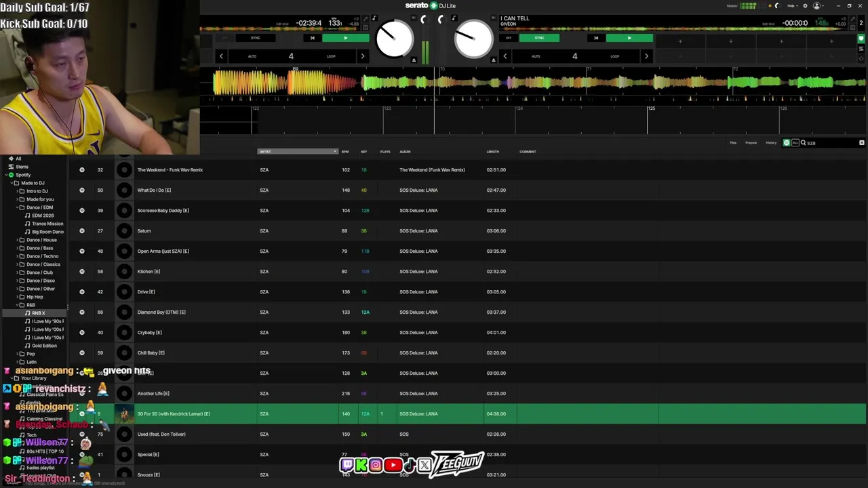Expand the Dance / Techno folder
The image size is (868, 488).
(x=16, y=256)
